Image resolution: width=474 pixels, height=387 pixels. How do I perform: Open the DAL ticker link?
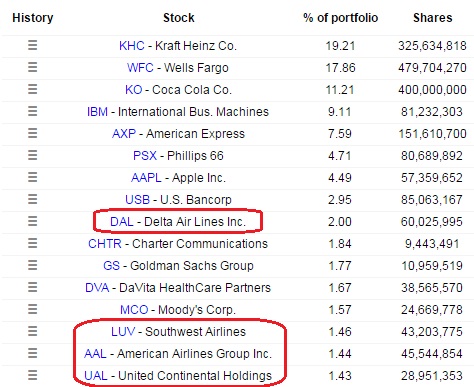coord(122,222)
